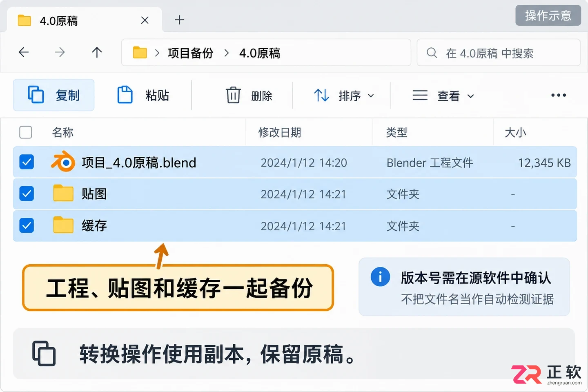Click the 4.0原稿 breadcrumb segment
This screenshot has width=588, height=392.
tap(260, 53)
